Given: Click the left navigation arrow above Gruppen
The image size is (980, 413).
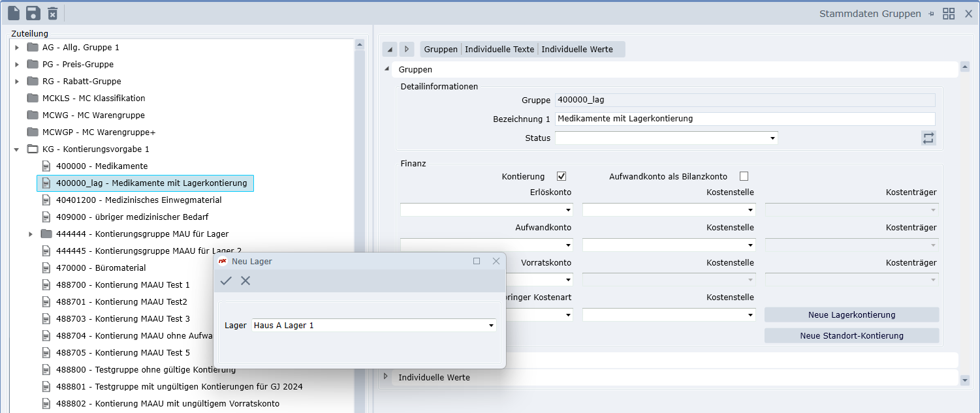Looking at the screenshot, I should click(x=390, y=49).
